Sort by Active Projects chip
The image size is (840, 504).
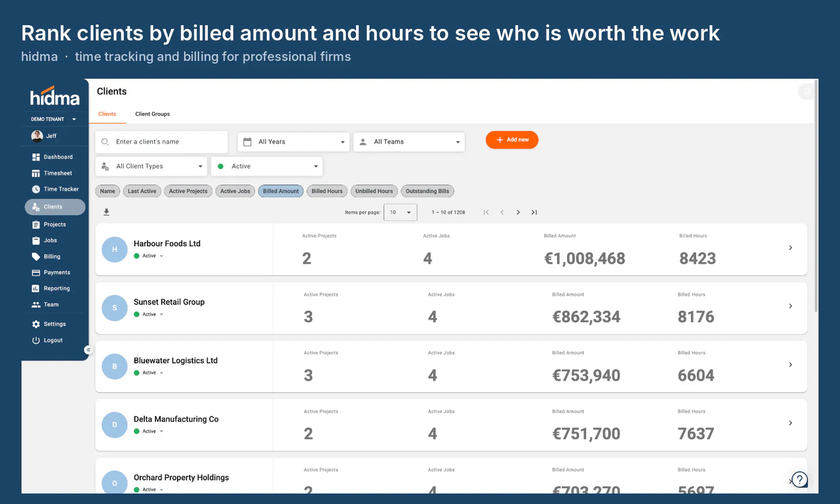(188, 191)
